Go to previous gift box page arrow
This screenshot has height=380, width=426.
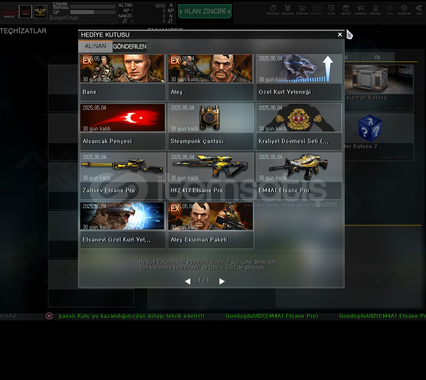click(x=188, y=281)
